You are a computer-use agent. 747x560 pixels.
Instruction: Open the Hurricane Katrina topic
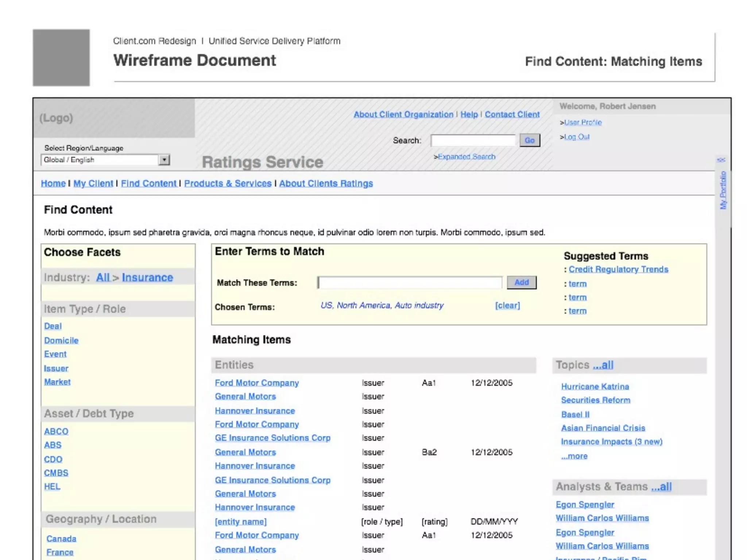595,386
